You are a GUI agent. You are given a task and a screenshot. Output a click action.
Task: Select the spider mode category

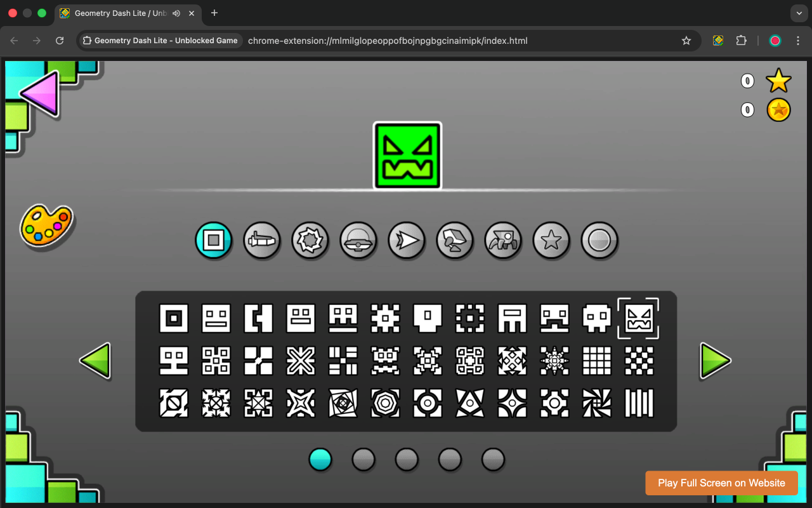(x=503, y=241)
